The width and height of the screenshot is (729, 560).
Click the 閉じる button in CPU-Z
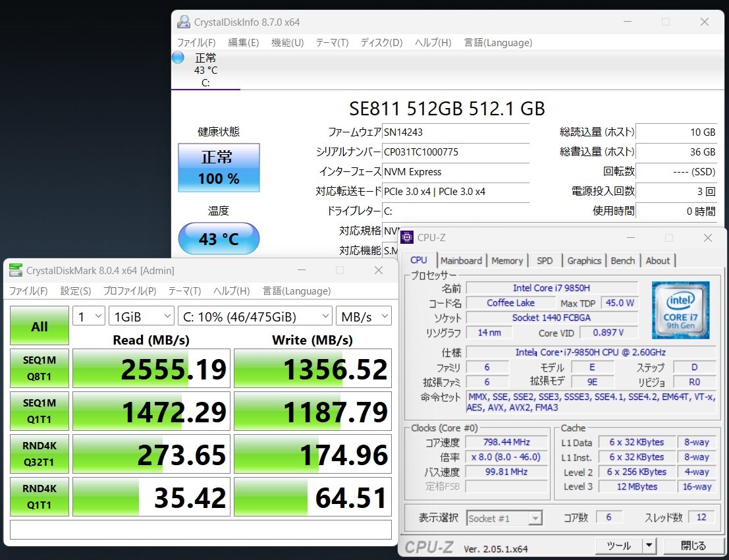pos(693,545)
